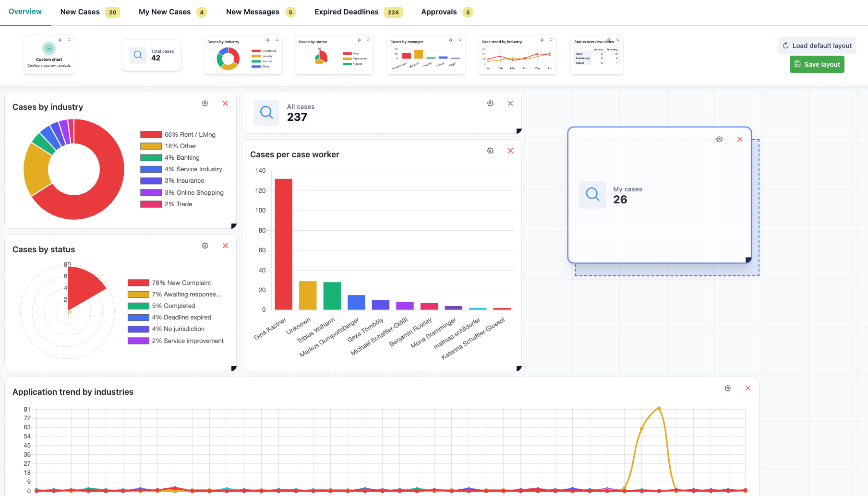Click the magnifier icon in Total cases card

138,55
